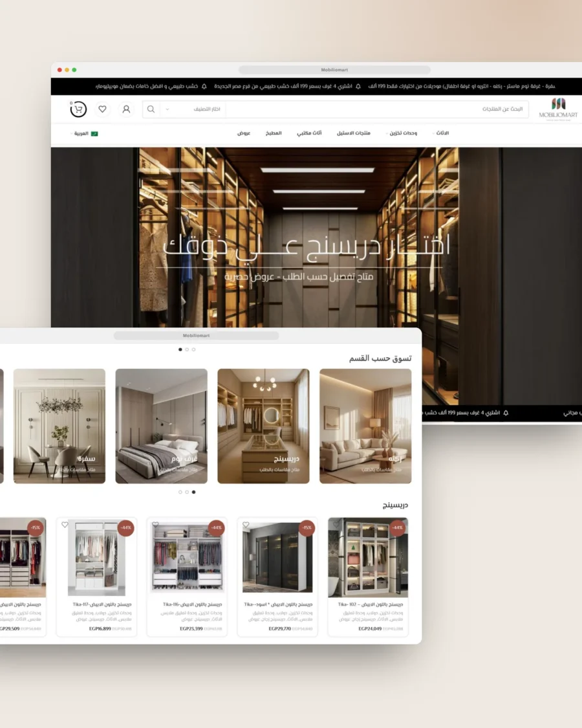Select middle dot under category carousel
This screenshot has height=728, width=582.
click(187, 492)
